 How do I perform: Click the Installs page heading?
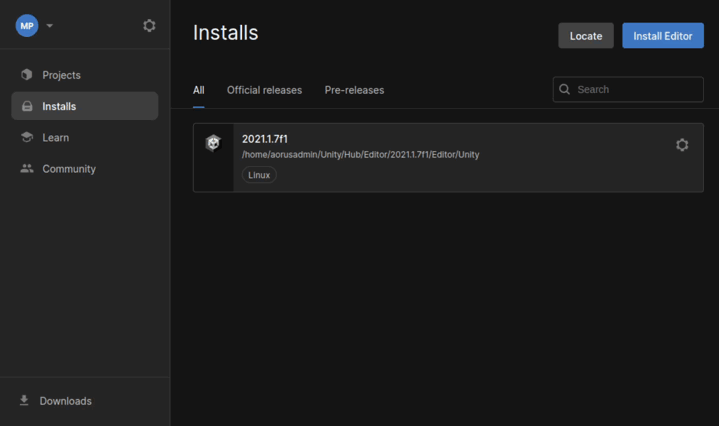[225, 33]
